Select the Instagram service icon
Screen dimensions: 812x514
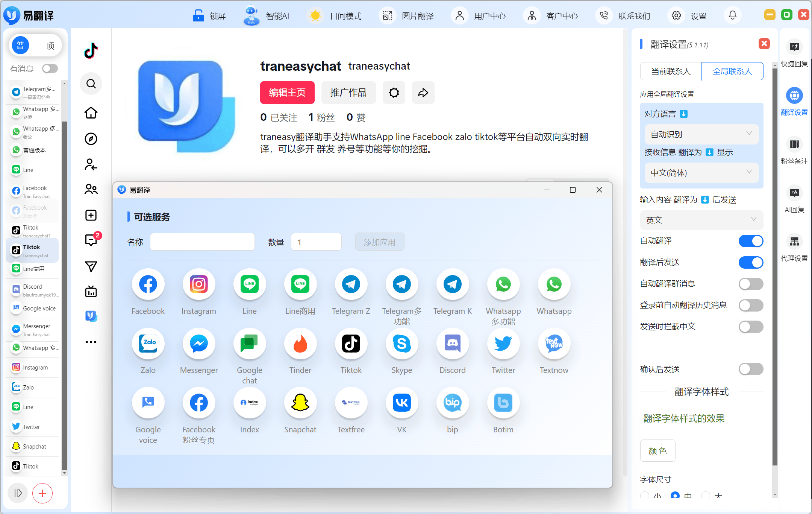pos(199,284)
